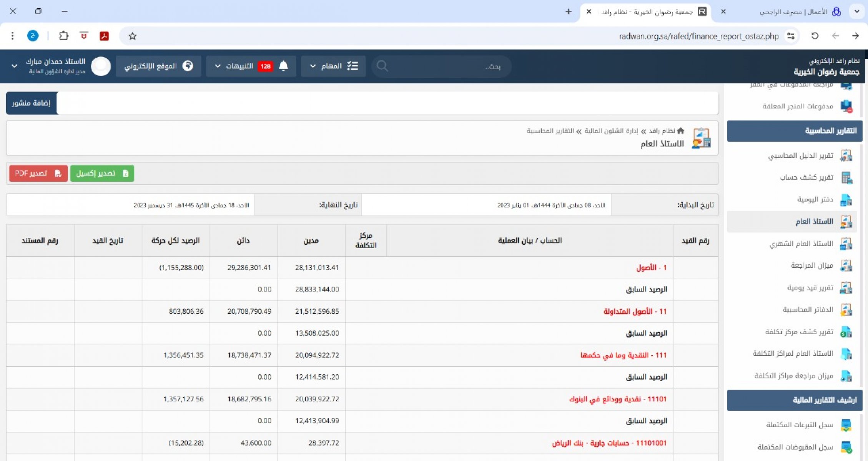Image resolution: width=868 pixels, height=461 pixels.
Task: Export the report to Excel (تصدير إكسيل)
Action: click(x=102, y=173)
